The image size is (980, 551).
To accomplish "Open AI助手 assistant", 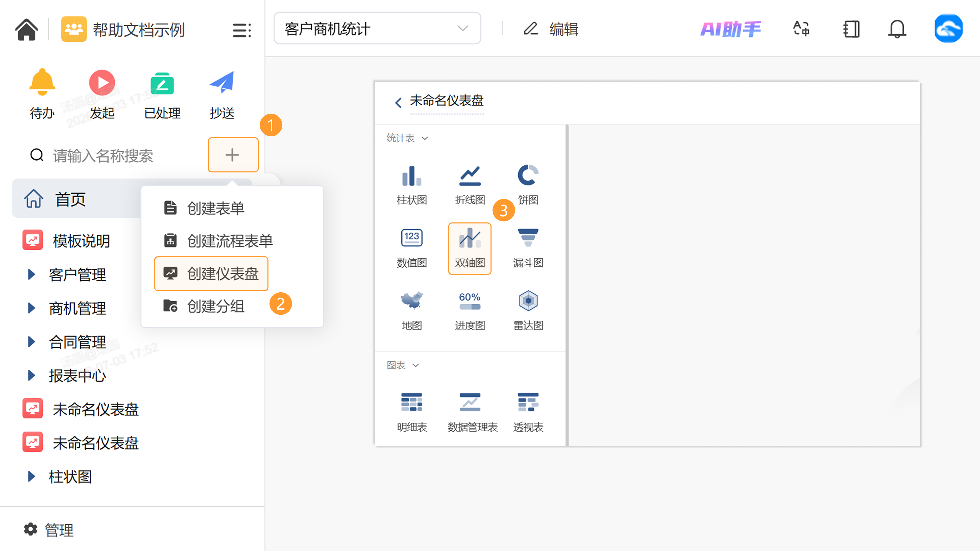I will coord(730,29).
